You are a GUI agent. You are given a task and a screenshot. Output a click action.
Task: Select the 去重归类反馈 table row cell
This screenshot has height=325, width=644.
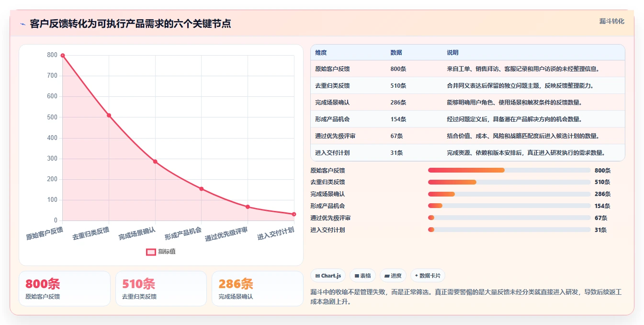pyautogui.click(x=332, y=86)
